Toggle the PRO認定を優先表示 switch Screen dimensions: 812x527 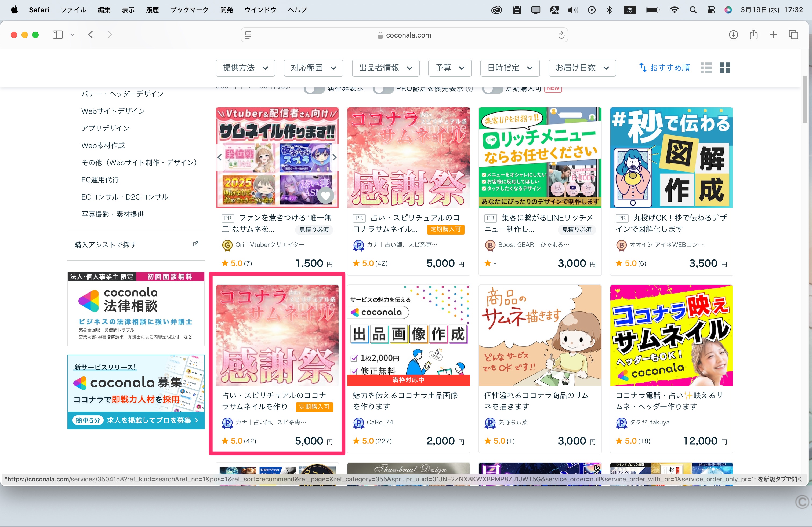[383, 90]
